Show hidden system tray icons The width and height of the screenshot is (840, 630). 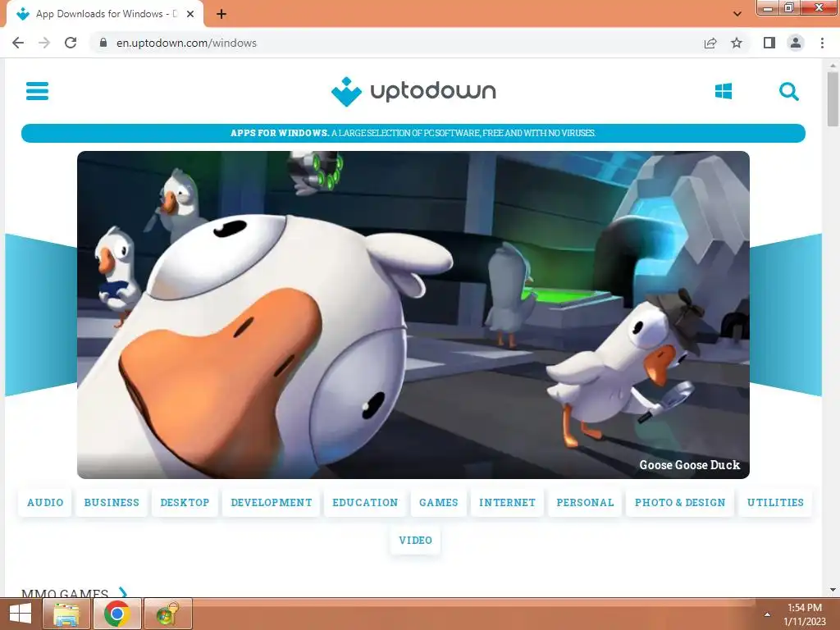(767, 614)
